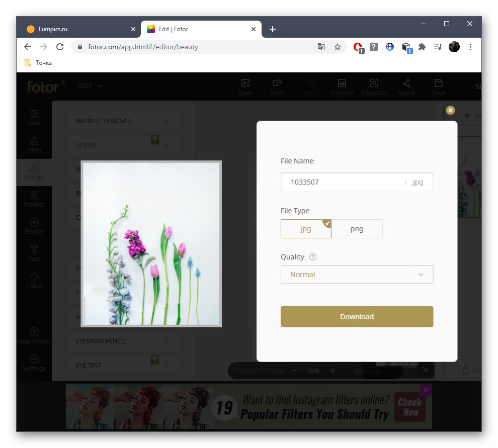Switch to the Frames section

pyautogui.click(x=34, y=199)
